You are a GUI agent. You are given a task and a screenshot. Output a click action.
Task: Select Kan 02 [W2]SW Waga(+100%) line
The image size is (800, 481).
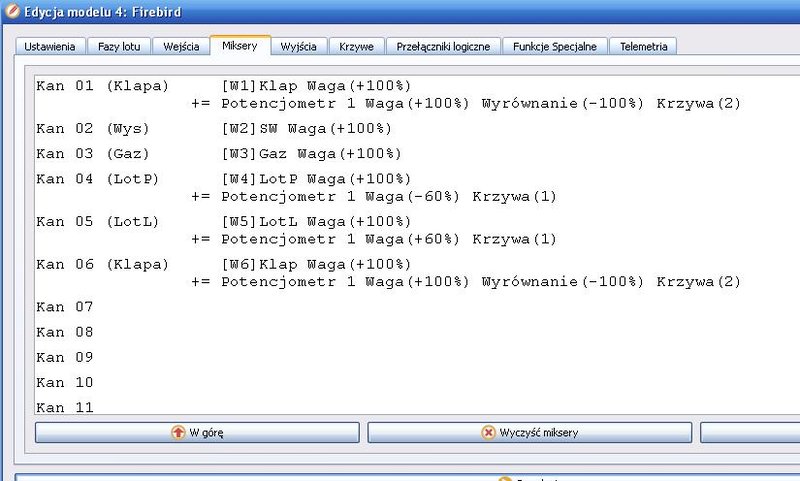(214, 129)
